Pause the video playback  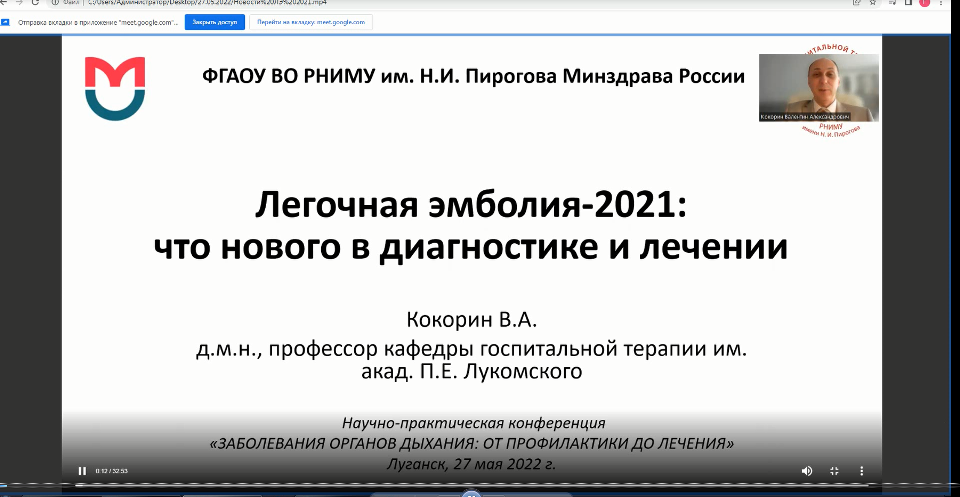[82, 471]
